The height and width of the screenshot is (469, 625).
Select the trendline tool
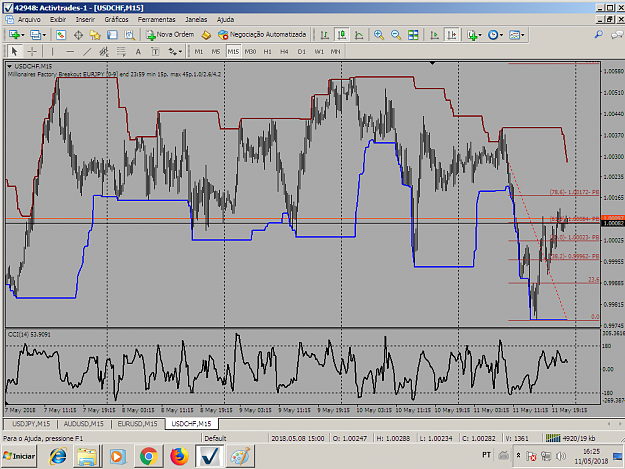click(87, 51)
